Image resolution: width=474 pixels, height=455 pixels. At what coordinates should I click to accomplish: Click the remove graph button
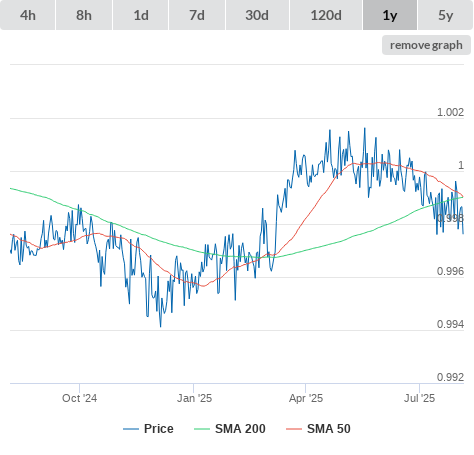click(426, 45)
